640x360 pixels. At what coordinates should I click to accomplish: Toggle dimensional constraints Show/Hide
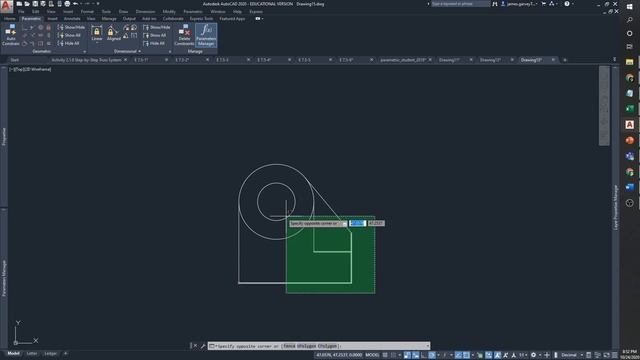pos(157,27)
